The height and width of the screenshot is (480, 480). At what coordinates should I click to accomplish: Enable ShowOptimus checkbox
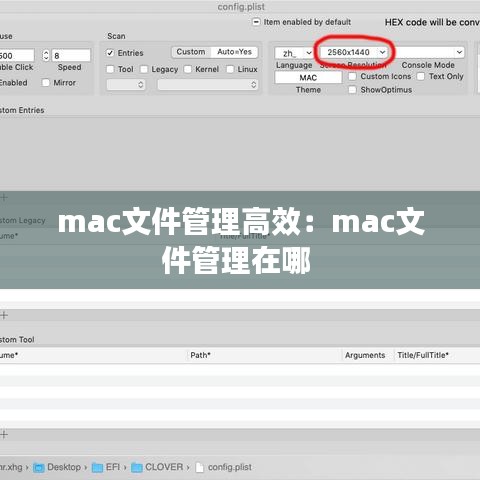pos(352,90)
